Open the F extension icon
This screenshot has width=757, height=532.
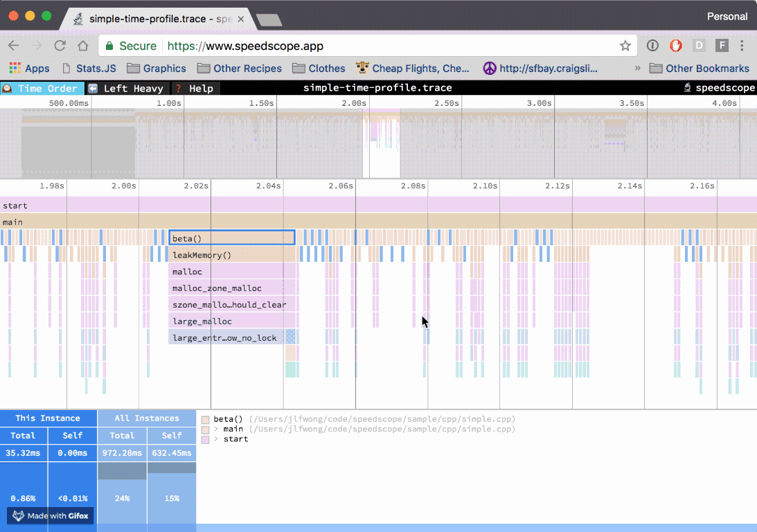coord(722,46)
